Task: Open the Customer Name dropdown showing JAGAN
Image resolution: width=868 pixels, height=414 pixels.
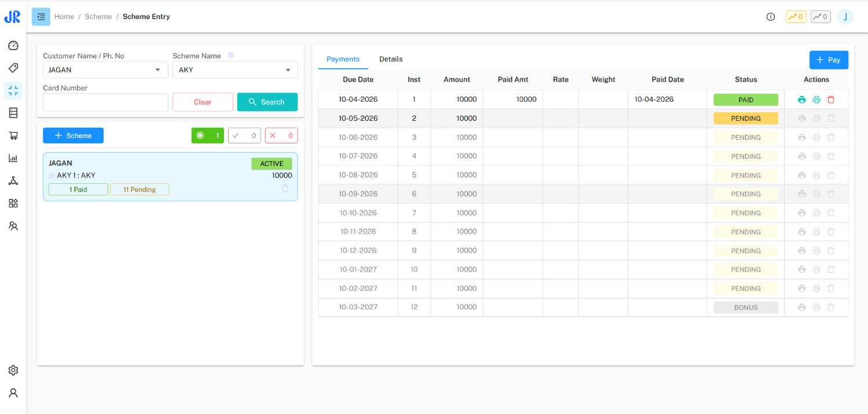Action: [105, 70]
